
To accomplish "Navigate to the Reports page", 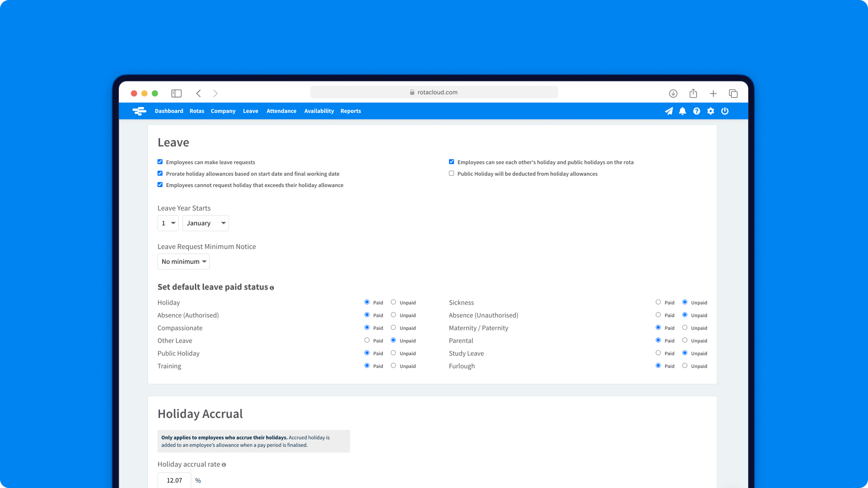I will click(x=350, y=111).
